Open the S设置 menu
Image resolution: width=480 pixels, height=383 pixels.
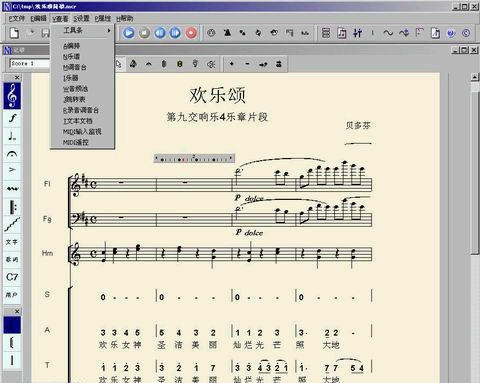[81, 18]
